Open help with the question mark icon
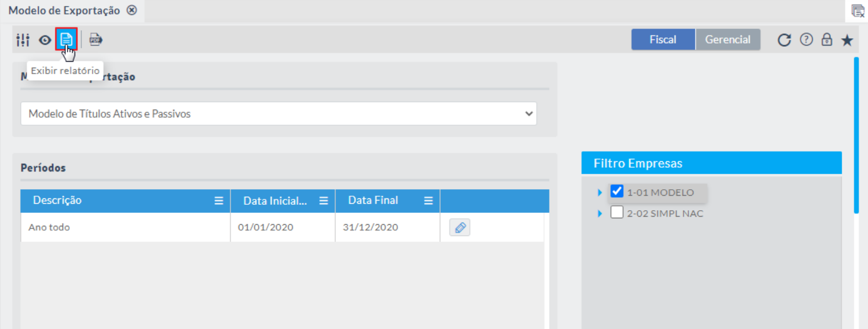Screen dimensions: 868x329 [806, 39]
